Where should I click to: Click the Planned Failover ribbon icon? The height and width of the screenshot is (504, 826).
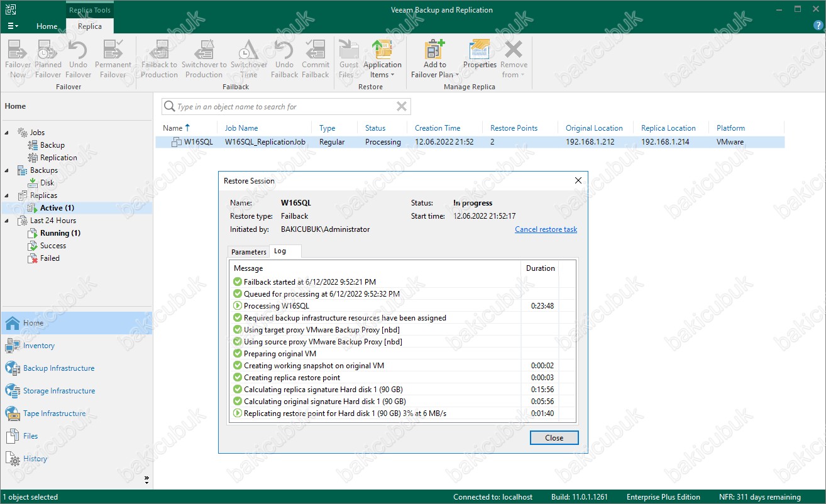tap(48, 58)
